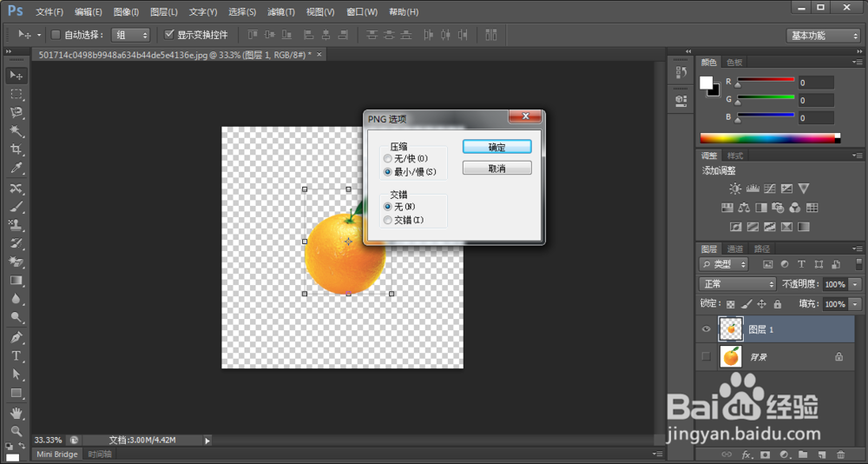Add a Color Balance adjustment (scales icon)
Screen dimensions: 868x464
744,208
